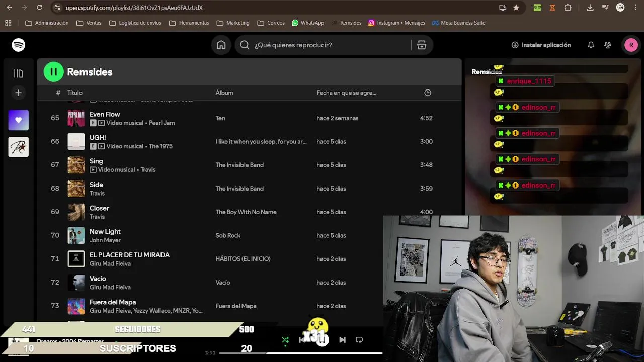This screenshot has height=362, width=644.
Task: Open the Ventas bookmark folder
Action: 89,23
